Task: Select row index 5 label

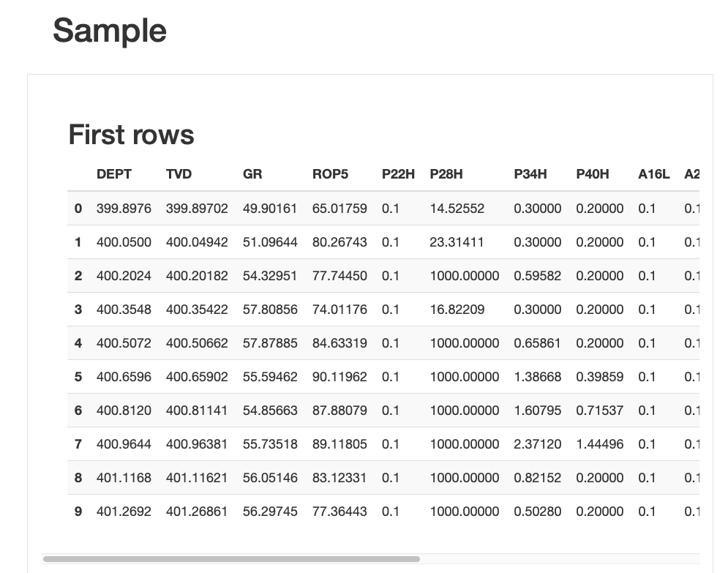Action: [x=78, y=377]
